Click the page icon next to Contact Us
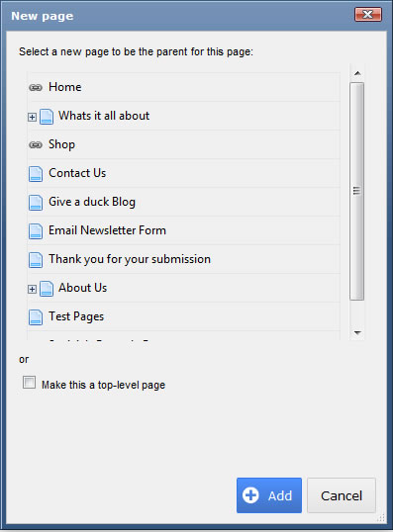Viewport: 393px width, 532px height. (36, 174)
